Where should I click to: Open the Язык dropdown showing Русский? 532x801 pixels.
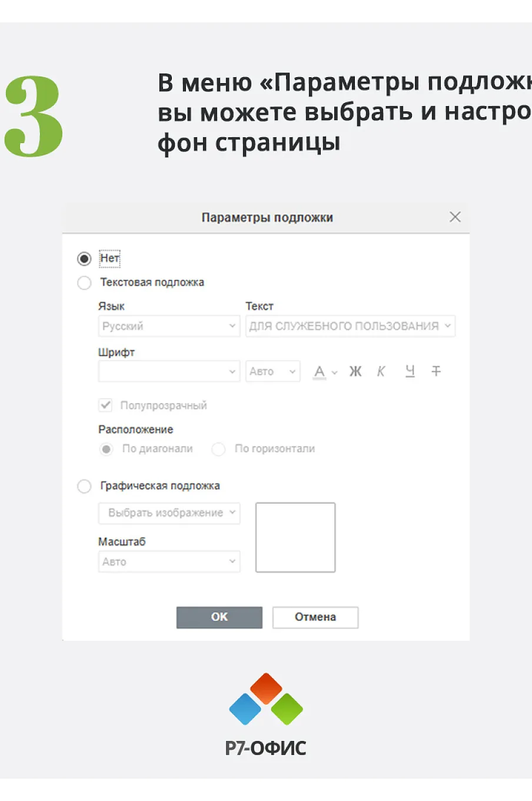pos(169,326)
